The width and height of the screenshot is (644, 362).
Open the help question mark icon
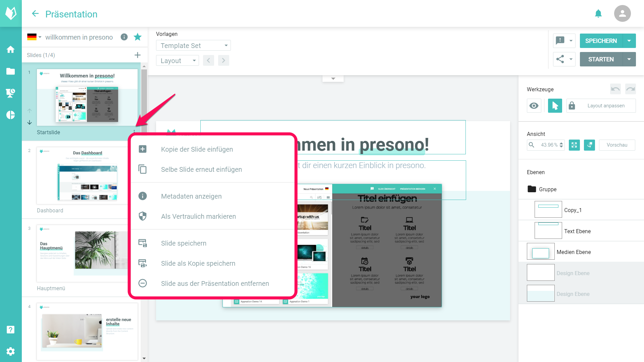[x=11, y=329]
